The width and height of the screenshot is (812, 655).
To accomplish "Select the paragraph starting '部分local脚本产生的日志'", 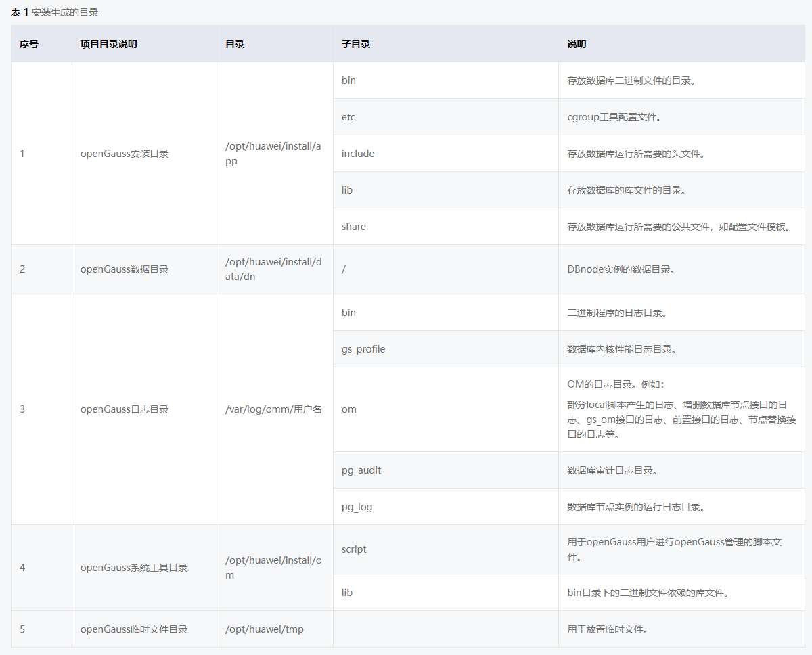I will pos(681,420).
